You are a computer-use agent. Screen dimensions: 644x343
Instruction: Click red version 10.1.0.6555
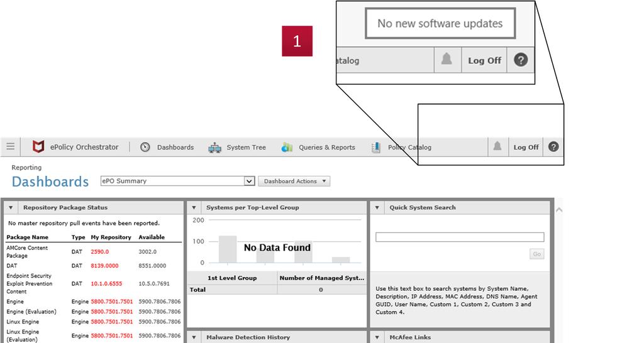[x=106, y=283]
